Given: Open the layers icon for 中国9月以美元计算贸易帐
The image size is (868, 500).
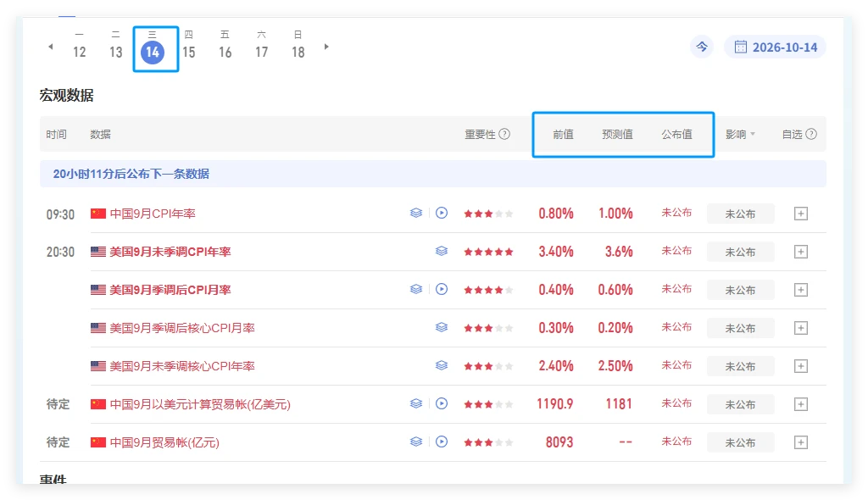Looking at the screenshot, I should 415,403.
